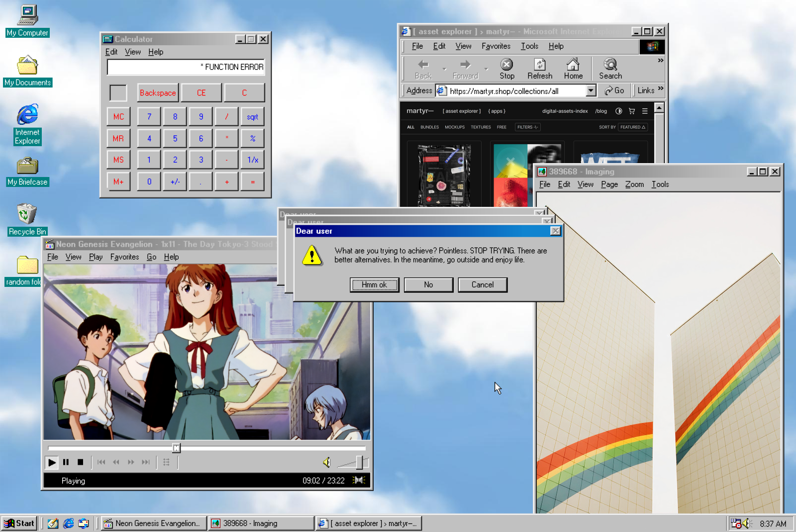Open the hamburger menu on martyr site

click(x=645, y=111)
